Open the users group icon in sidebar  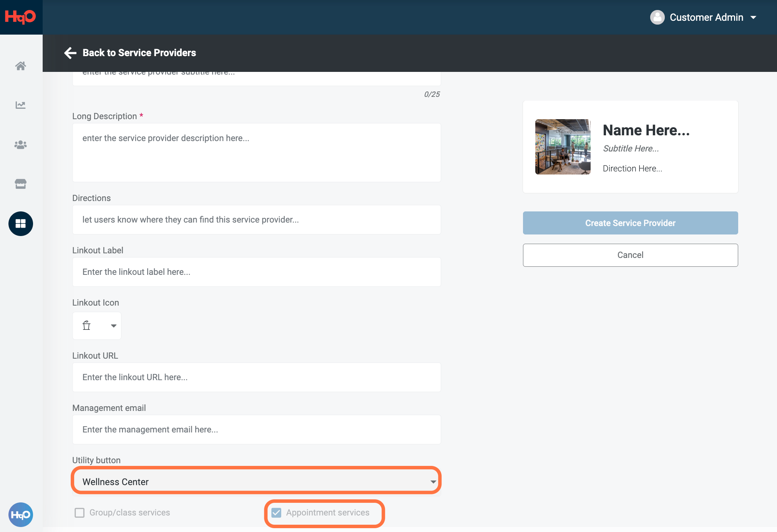21,145
